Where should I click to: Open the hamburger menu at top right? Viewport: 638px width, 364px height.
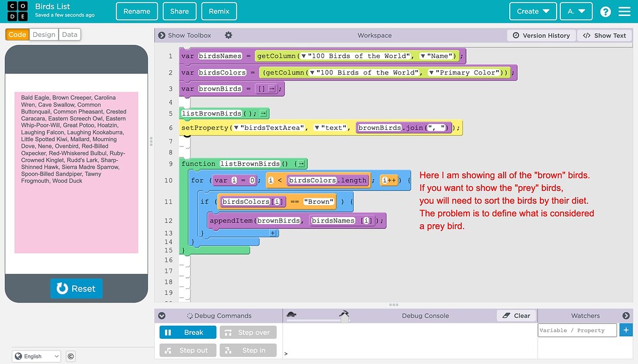[626, 11]
